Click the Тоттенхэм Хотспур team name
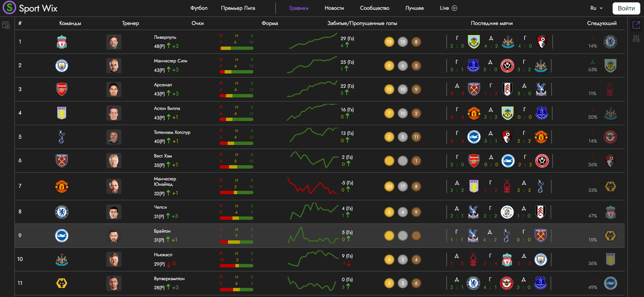Screen dimensions: 644x297 172,132
